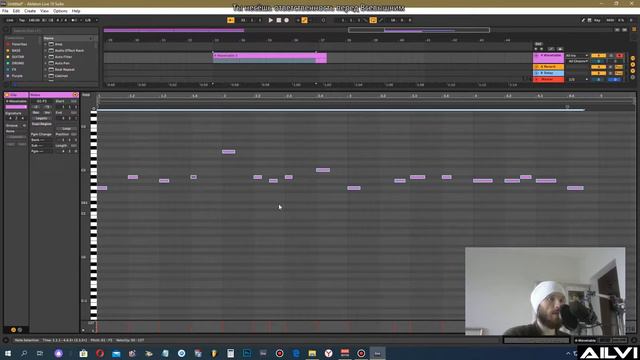640x360 pixels.
Task: Select the GUITAR collection in browser
Action: tap(18, 57)
